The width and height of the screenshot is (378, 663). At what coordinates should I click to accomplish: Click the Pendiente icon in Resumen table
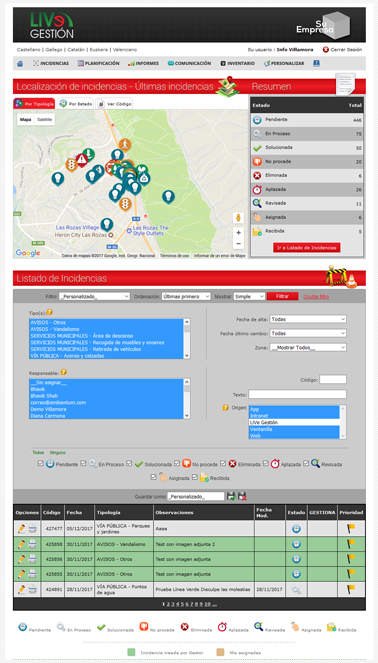tap(257, 120)
